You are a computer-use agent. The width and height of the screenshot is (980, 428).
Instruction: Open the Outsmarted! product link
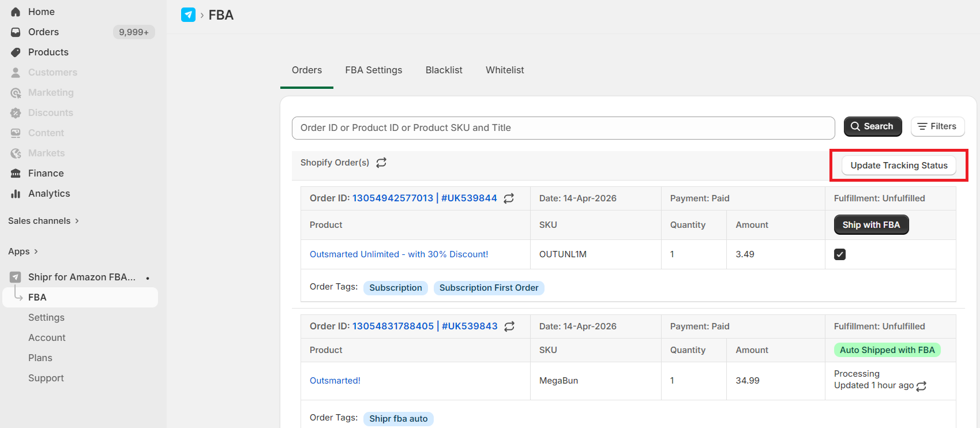335,381
